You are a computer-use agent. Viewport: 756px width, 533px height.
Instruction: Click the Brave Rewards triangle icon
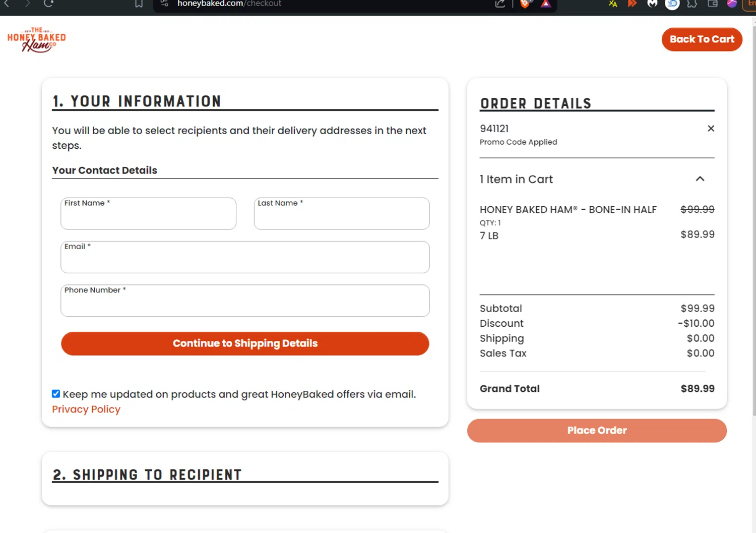[x=546, y=4]
